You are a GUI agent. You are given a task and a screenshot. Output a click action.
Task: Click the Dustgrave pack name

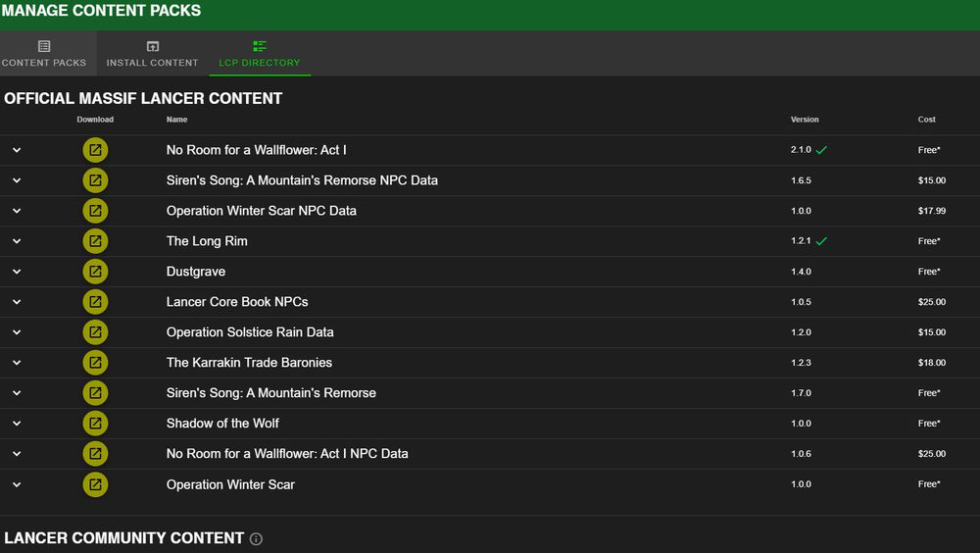[x=196, y=272]
